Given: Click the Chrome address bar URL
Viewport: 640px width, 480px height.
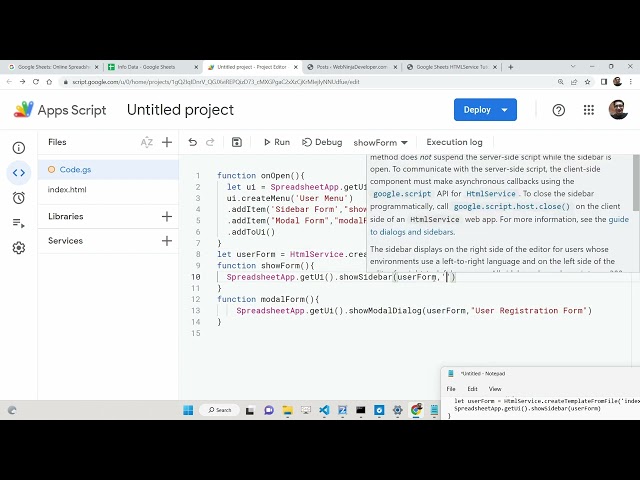Looking at the screenshot, I should coord(216,82).
